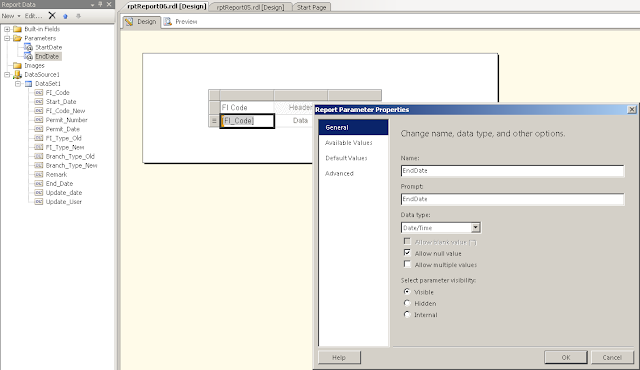Viewport: 640px width, 370px height.
Task: Open the Data type dropdown
Action: [x=476, y=228]
